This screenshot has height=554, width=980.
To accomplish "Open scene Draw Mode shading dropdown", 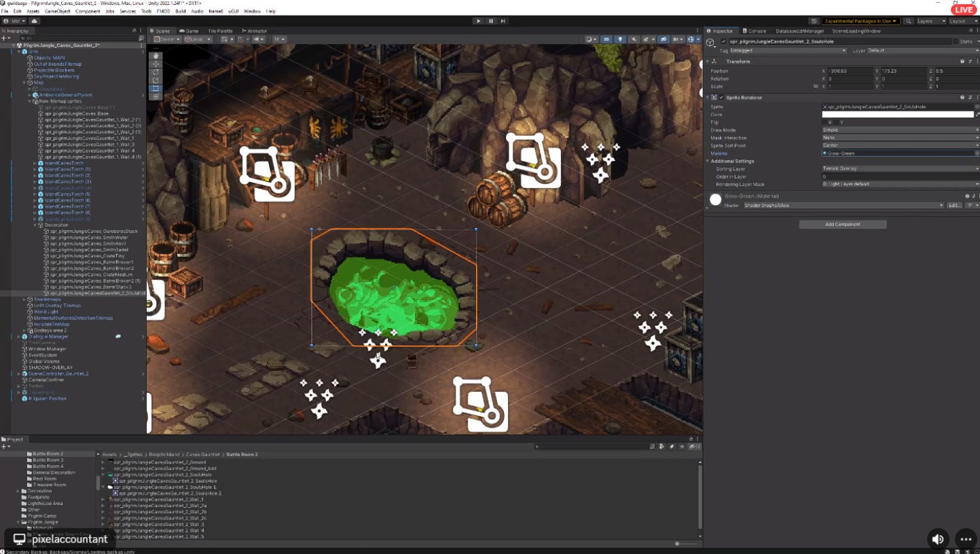I will (592, 39).
